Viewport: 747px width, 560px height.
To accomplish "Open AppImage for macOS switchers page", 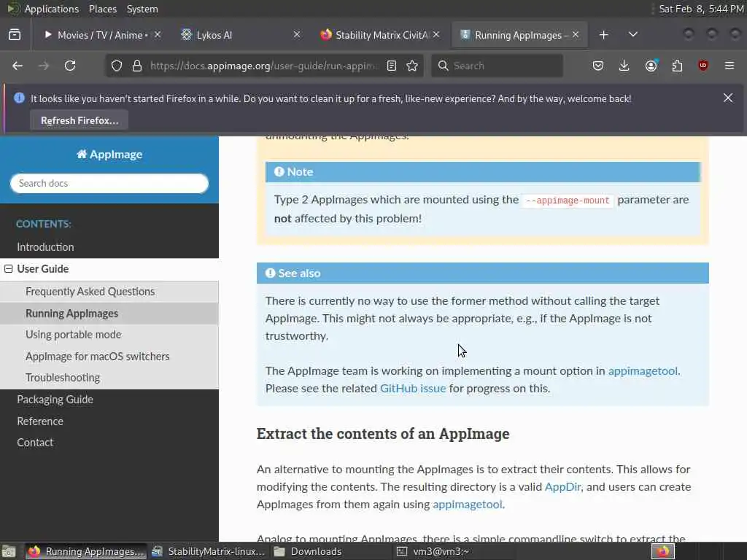I will 98,356.
